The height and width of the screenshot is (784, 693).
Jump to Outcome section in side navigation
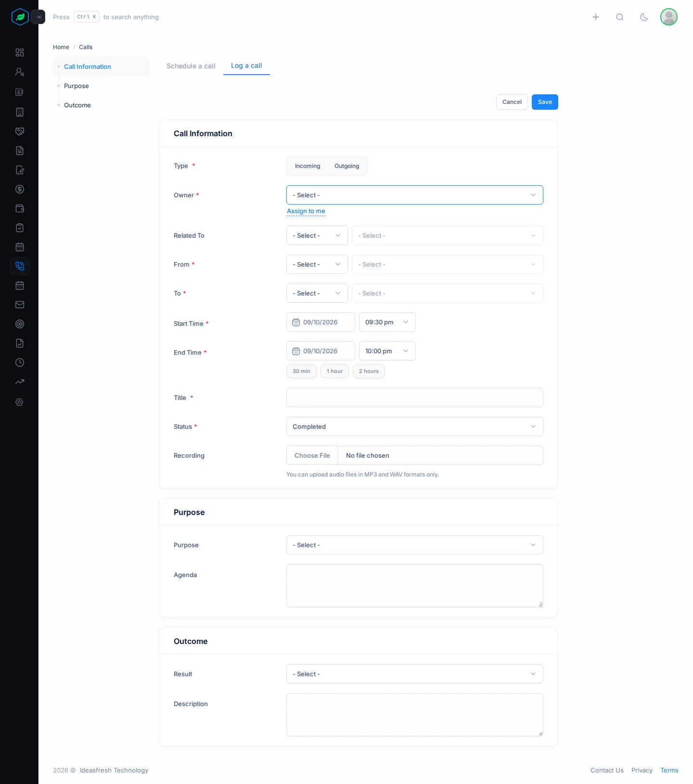tap(77, 105)
